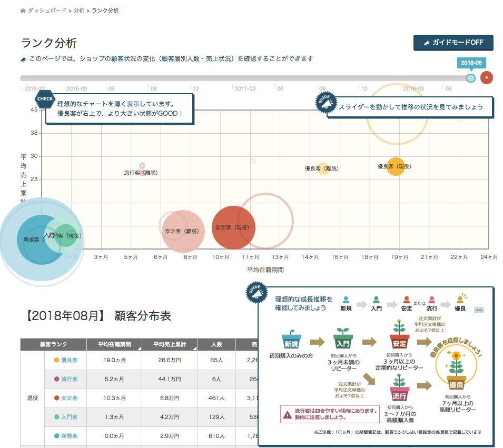Click the 入門 sprout pot icon
The height and width of the screenshot is (448, 503).
[343, 339]
